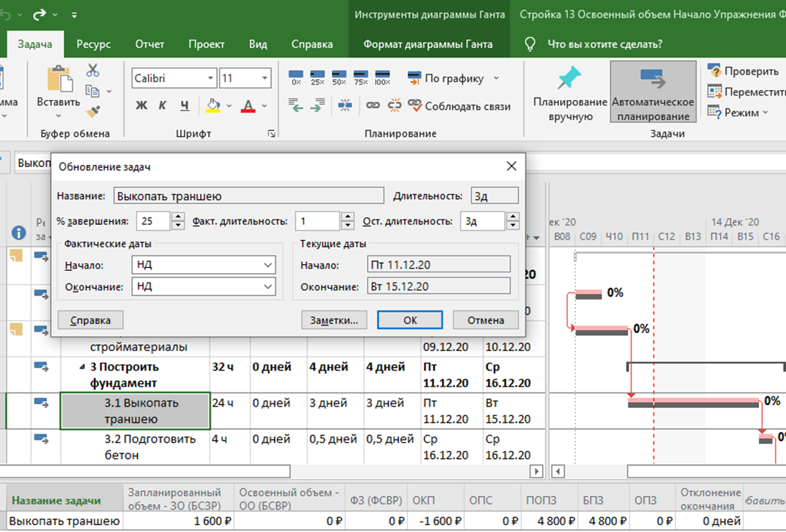
Task: Open the actual 'Окончание' date dropdown
Action: pos(268,286)
